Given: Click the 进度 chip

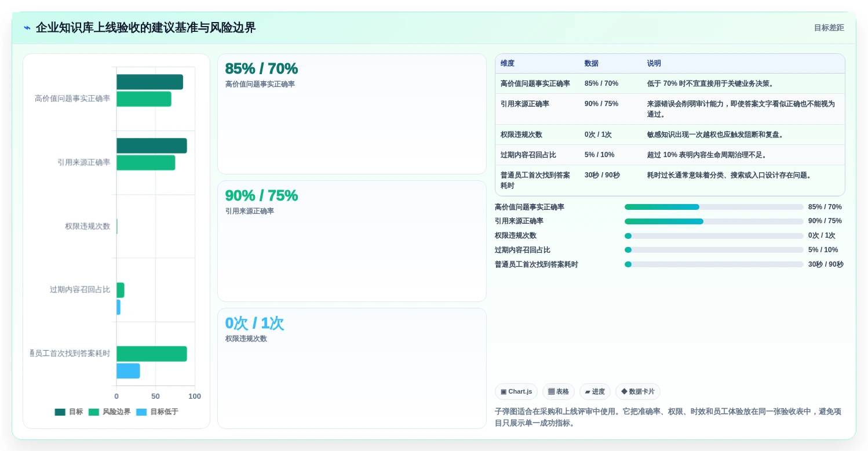Looking at the screenshot, I should pyautogui.click(x=595, y=392).
